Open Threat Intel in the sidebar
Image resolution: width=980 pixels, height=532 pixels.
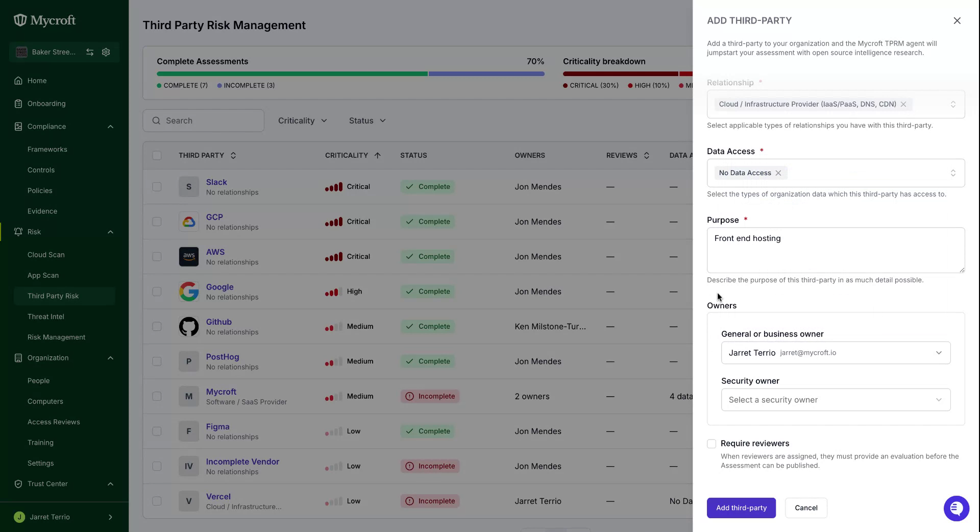(x=46, y=317)
